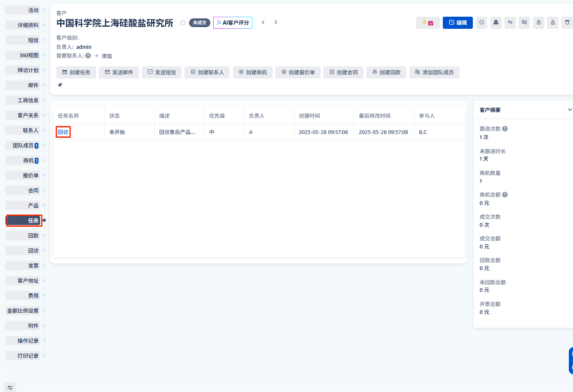This screenshot has height=392, width=573.
Task: Open the 产品 sidebar tab
Action: click(23, 205)
